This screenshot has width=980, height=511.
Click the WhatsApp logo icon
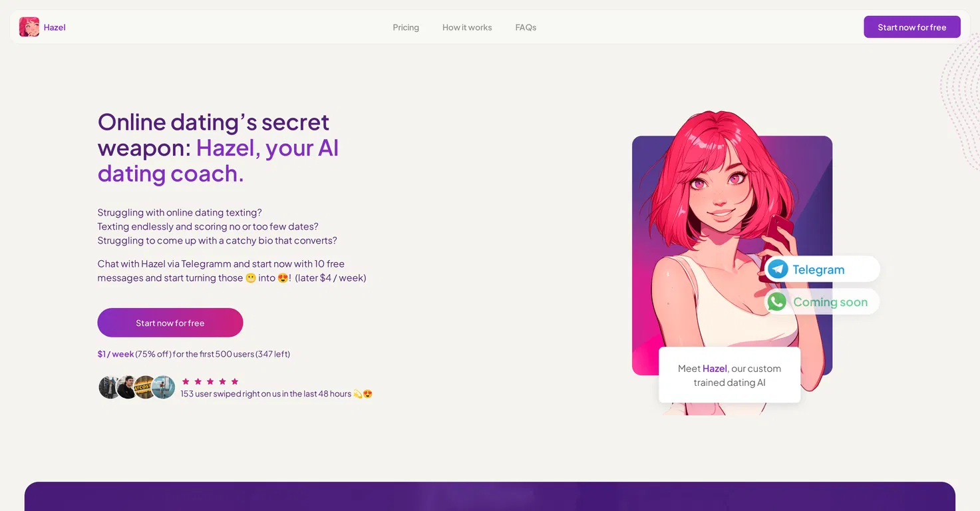(776, 301)
